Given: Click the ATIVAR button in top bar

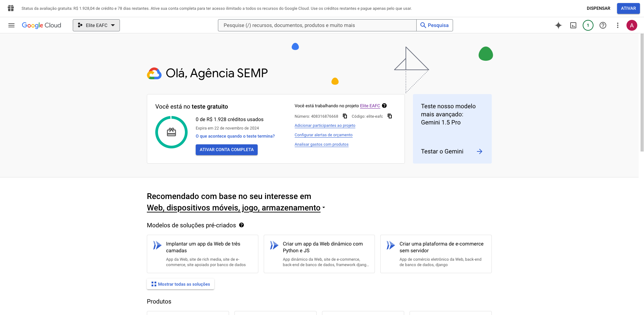Looking at the screenshot, I should pos(629,8).
